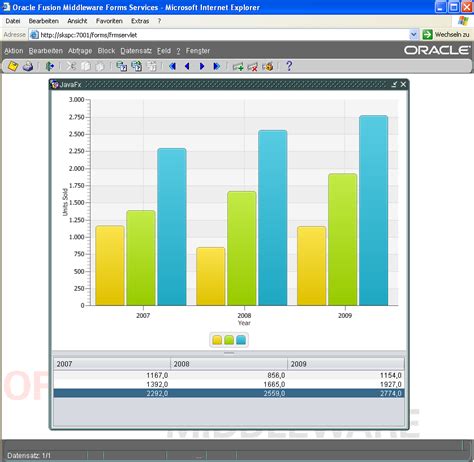Screen dimensions: 474x462
Task: Click the JavaFx window title icon
Action: (55, 85)
